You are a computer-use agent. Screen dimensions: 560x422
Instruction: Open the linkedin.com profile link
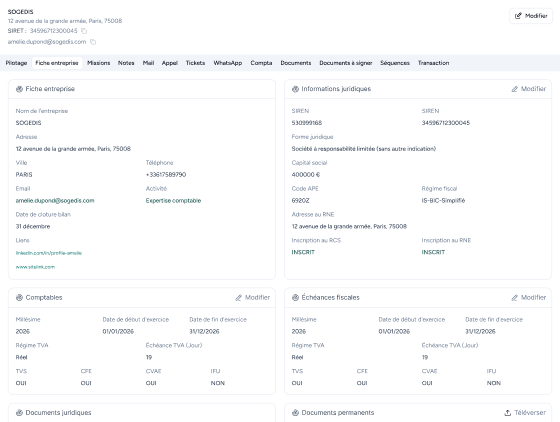pos(49,253)
